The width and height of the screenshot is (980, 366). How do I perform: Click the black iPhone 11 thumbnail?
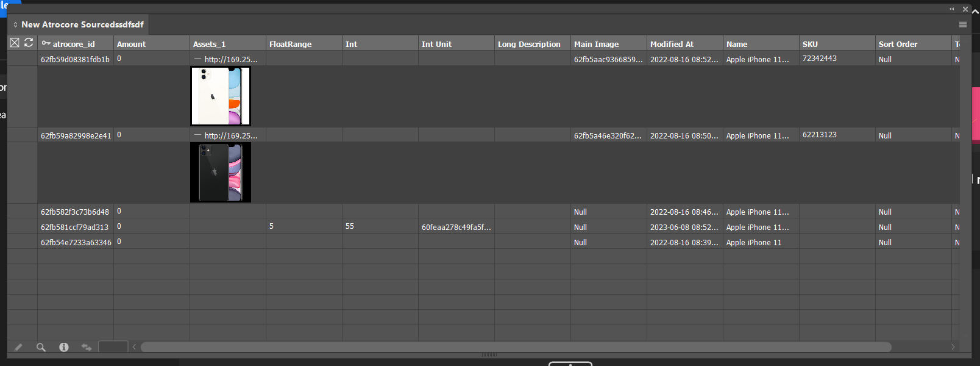221,173
